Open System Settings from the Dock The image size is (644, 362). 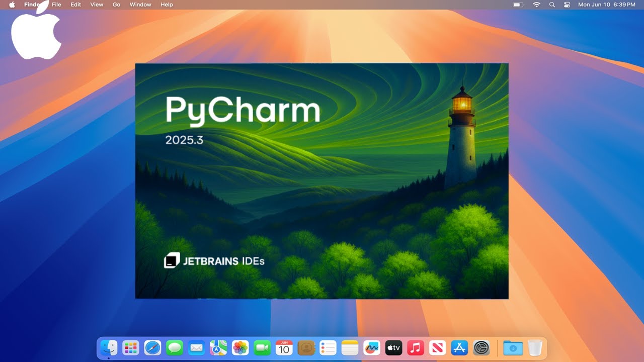click(481, 347)
